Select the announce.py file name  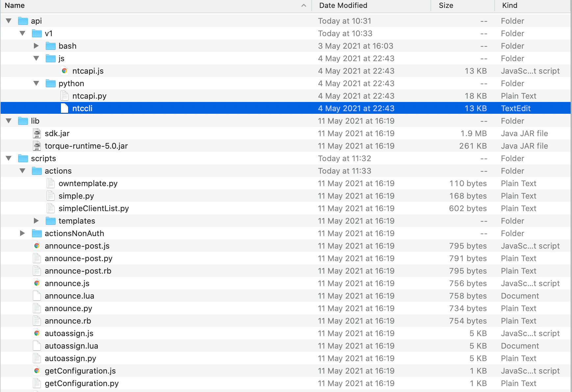pyautogui.click(x=68, y=308)
